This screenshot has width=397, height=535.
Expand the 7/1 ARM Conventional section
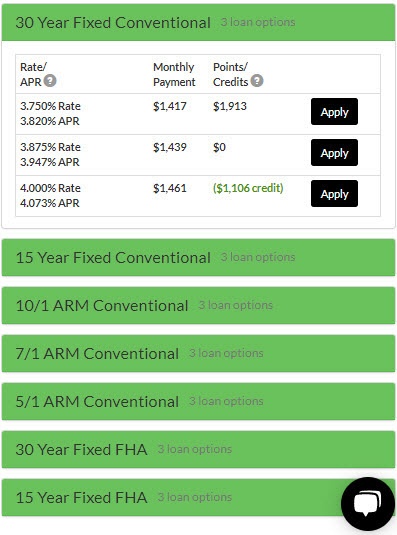click(x=198, y=353)
